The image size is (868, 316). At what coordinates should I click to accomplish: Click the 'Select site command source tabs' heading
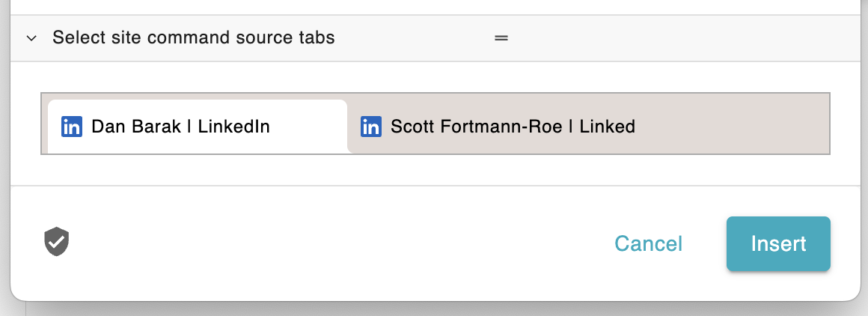coord(193,37)
